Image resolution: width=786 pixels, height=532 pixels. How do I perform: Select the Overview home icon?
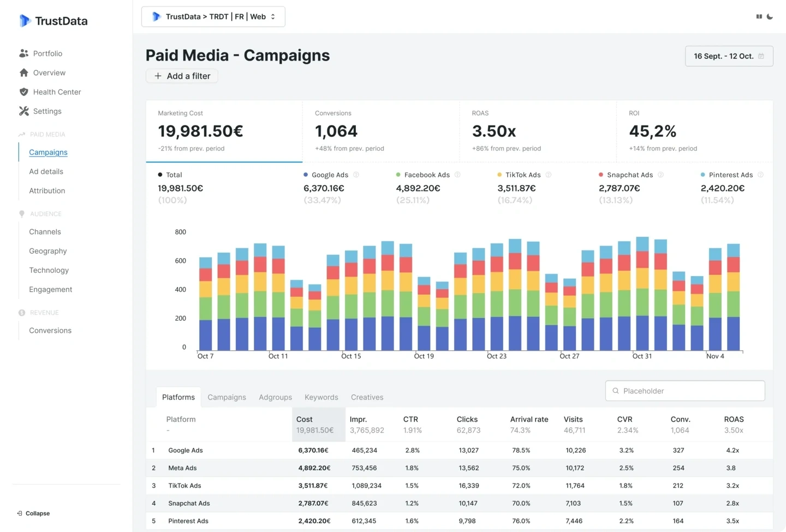point(24,73)
